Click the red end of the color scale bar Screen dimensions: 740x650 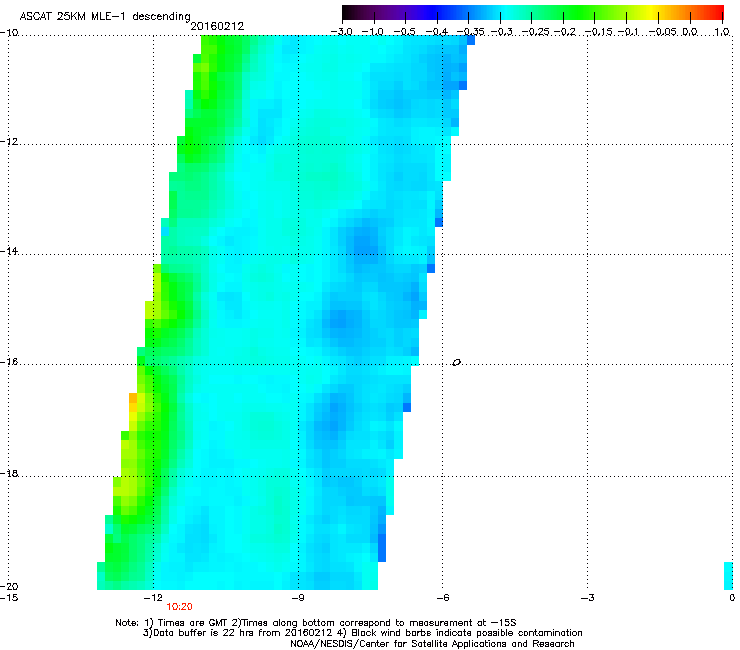[x=717, y=12]
